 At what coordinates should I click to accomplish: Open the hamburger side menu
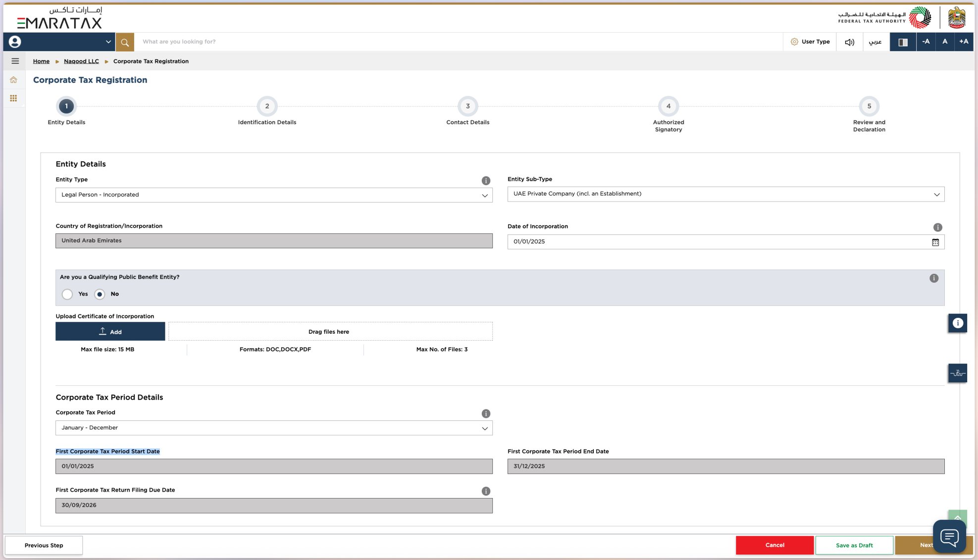click(15, 61)
